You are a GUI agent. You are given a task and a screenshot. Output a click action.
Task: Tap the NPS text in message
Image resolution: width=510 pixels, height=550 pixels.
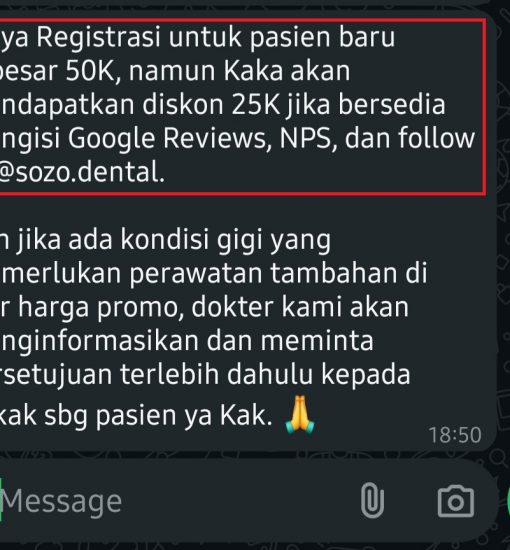coord(308,138)
